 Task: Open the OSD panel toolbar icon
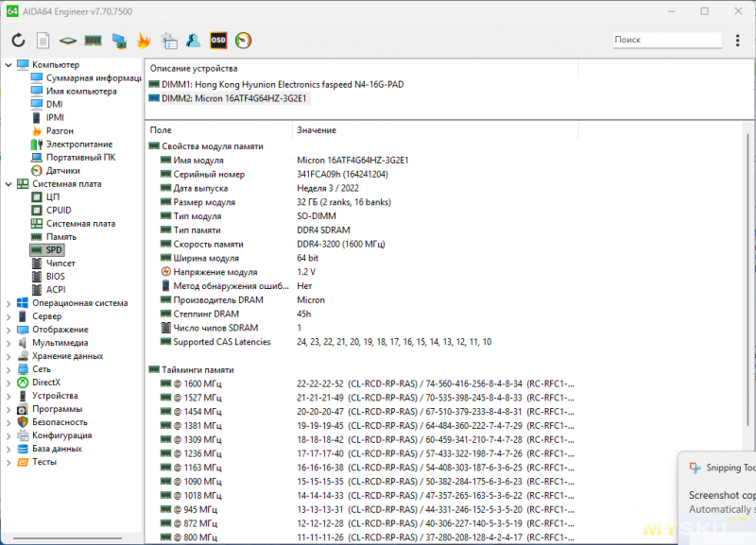[x=218, y=41]
